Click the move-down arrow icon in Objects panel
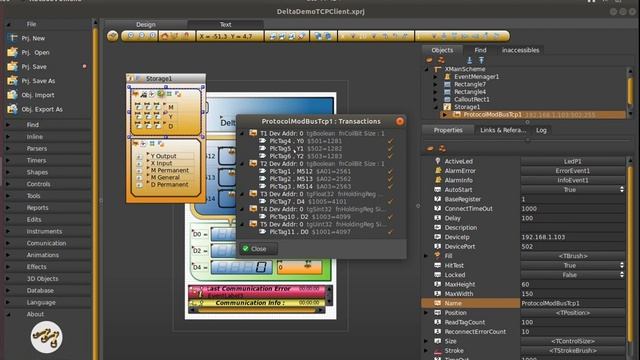 [469, 60]
